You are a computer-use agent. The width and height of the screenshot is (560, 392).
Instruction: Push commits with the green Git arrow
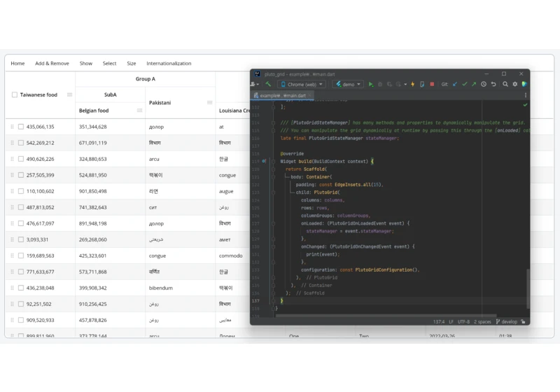pos(474,84)
